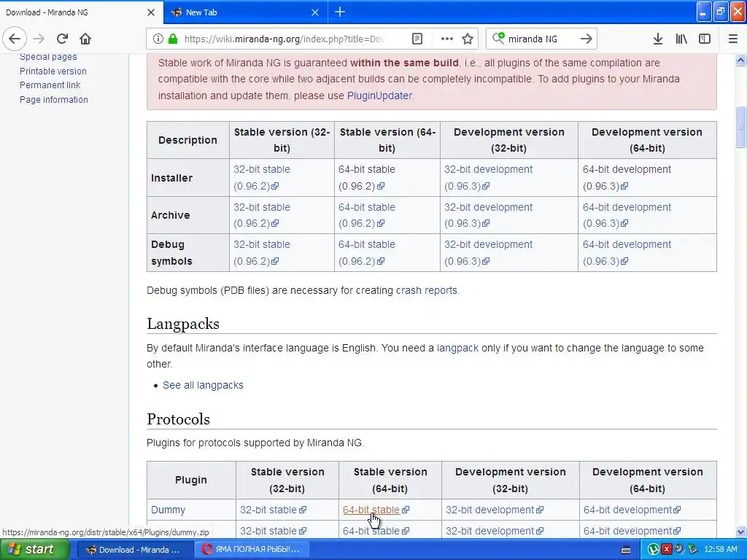Download Debug symbols 64-bit stable link

(x=366, y=253)
